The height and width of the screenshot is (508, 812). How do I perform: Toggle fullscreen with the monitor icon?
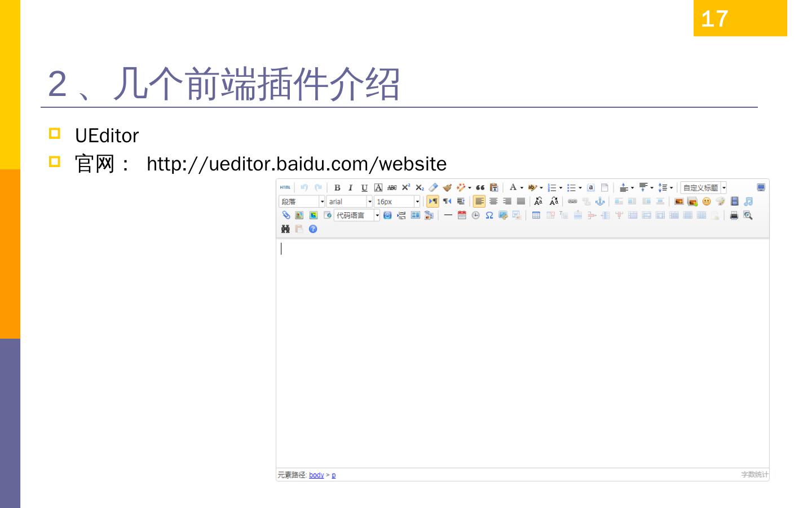761,187
